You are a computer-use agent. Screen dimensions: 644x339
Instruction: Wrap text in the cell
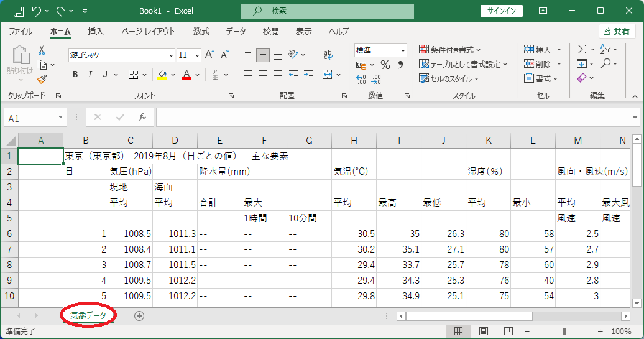coord(328,54)
